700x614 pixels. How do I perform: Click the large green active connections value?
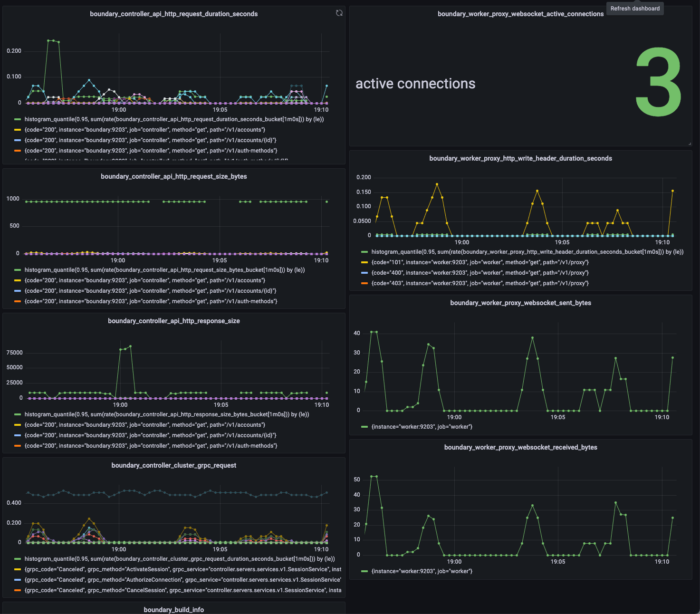[x=658, y=81]
